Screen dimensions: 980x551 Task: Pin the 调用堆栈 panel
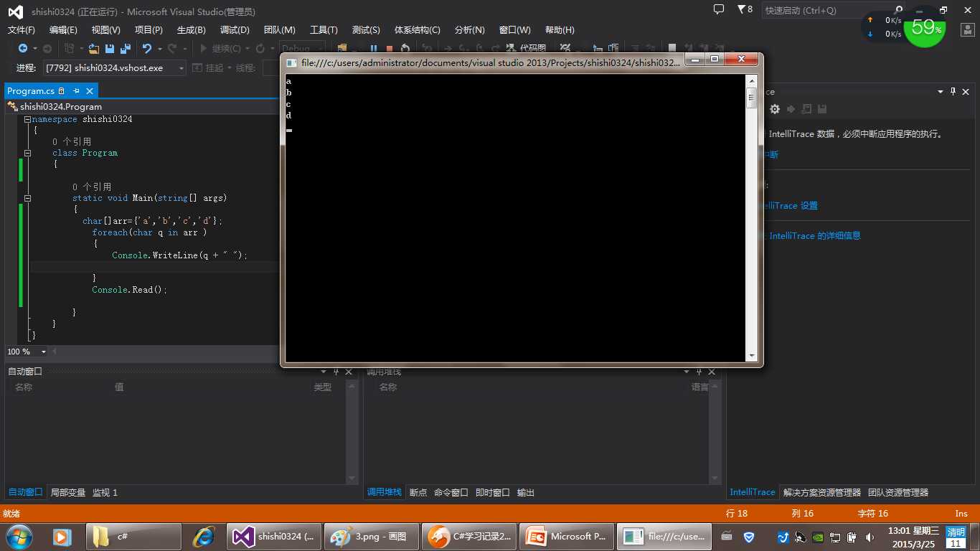tap(699, 372)
